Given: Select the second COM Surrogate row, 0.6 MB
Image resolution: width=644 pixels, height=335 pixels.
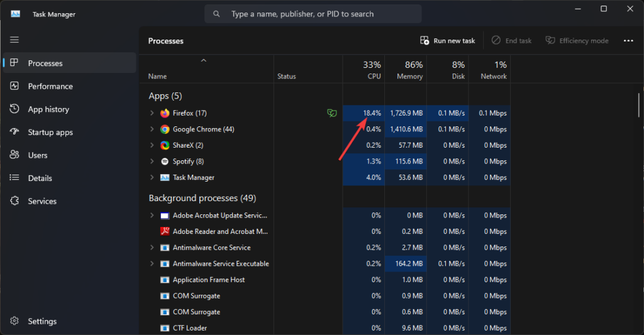Looking at the screenshot, I should (x=325, y=312).
